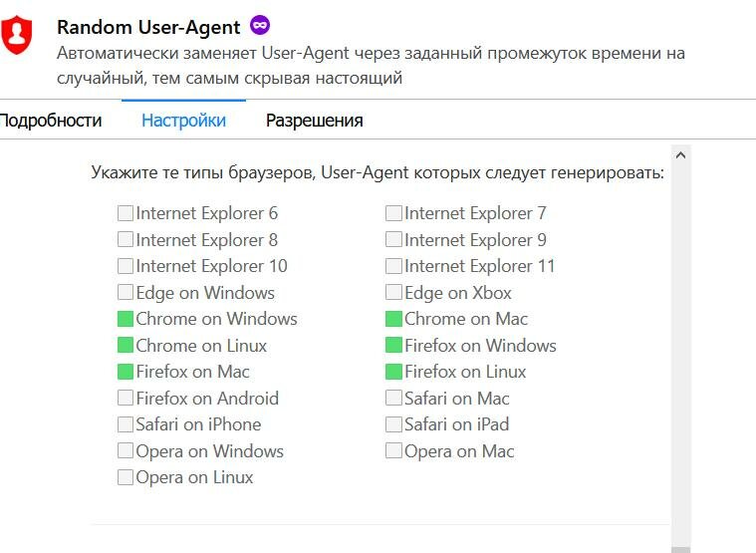Click the purple private-browsing mask badge
The height and width of the screenshot is (553, 756).
pyautogui.click(x=260, y=25)
